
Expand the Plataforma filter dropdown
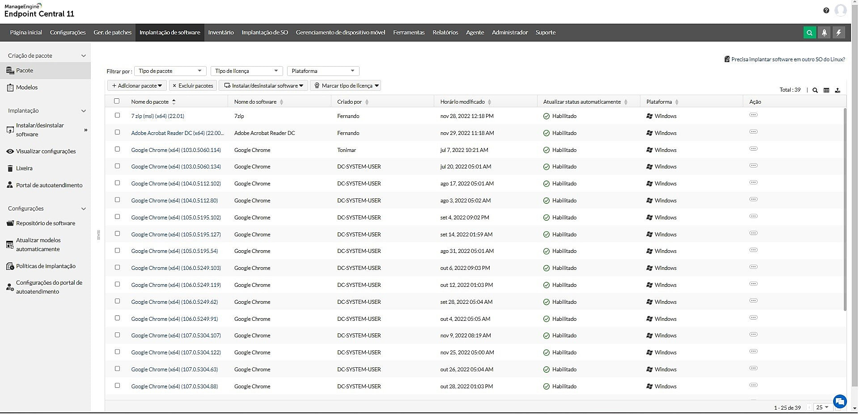click(x=323, y=71)
